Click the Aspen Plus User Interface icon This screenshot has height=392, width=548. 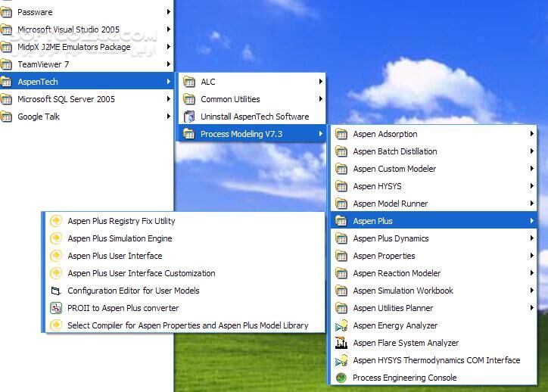pyautogui.click(x=55, y=256)
